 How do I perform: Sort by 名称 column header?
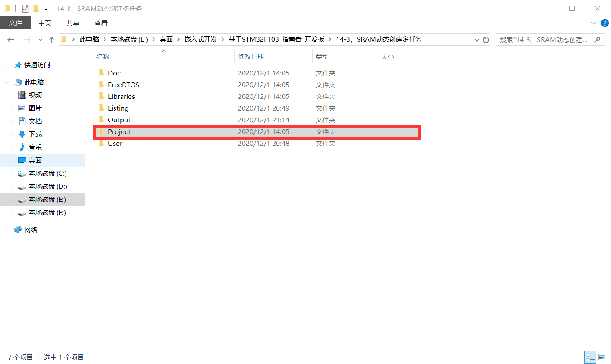click(x=103, y=56)
